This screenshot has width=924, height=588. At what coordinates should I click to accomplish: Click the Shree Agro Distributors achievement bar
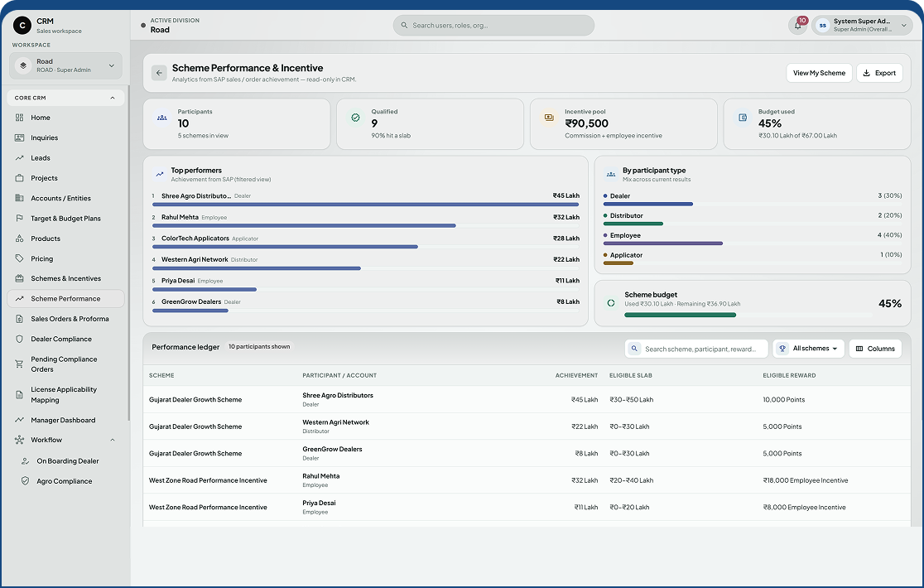(x=365, y=205)
